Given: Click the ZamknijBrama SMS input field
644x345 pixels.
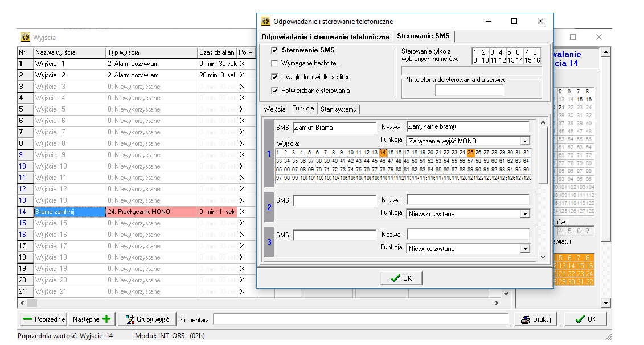Looking at the screenshot, I should point(334,128).
